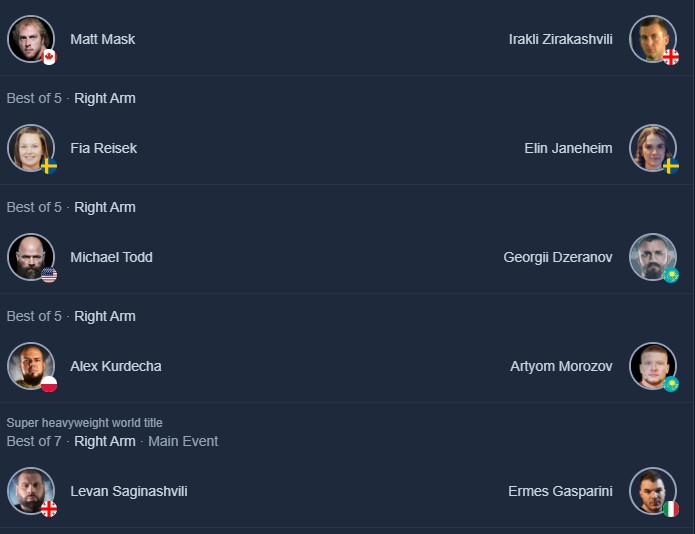Select Artyom Morozov's avatar photo
This screenshot has width=695, height=534.
[x=652, y=366]
